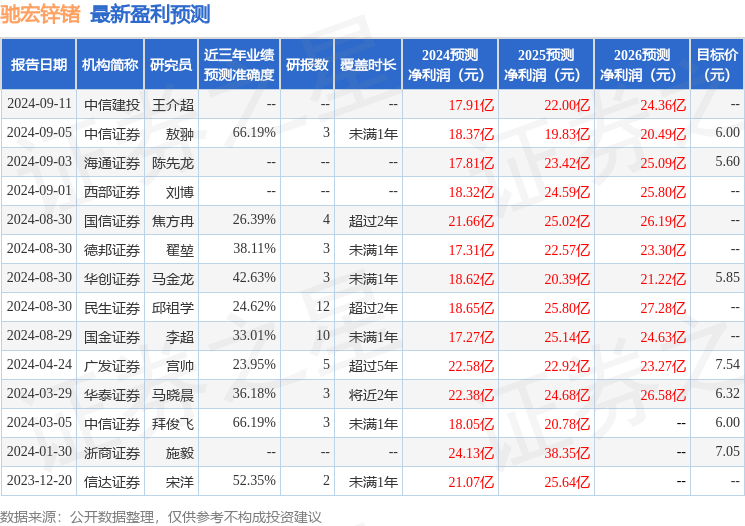Viewport: 745px width, 526px height.
Task: Click target price 6.32
Action: (x=727, y=393)
